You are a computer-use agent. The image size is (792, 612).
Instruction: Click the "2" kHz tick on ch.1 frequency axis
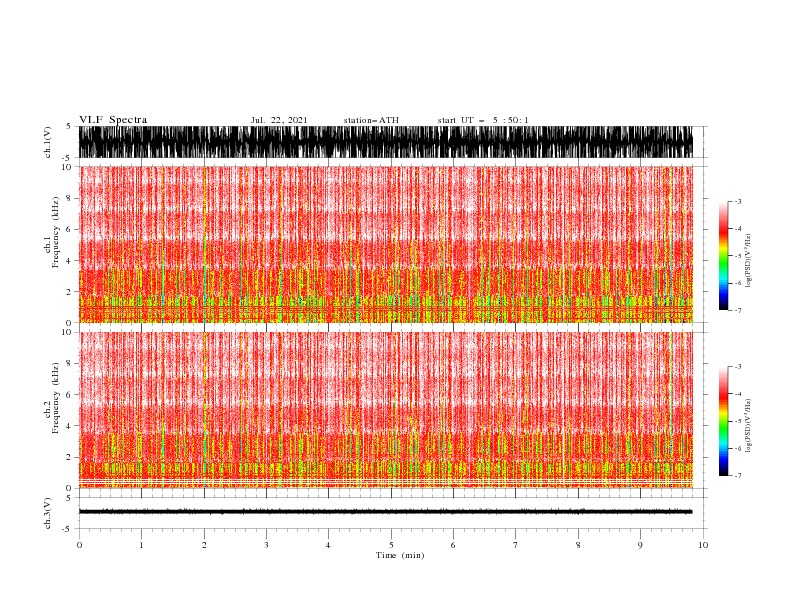click(70, 291)
